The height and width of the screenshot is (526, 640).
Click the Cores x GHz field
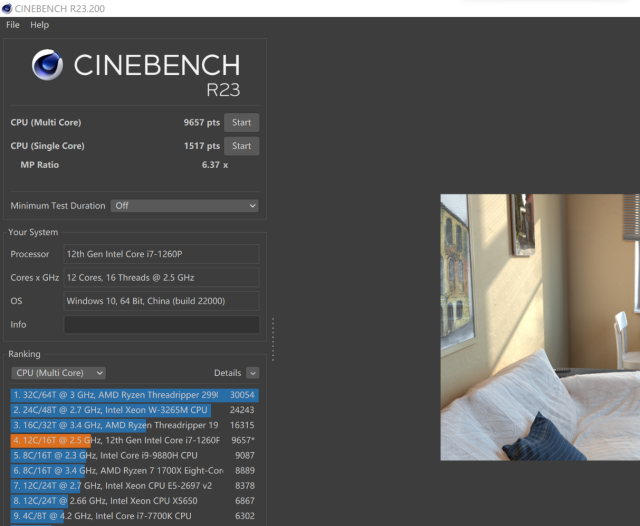pos(161,277)
